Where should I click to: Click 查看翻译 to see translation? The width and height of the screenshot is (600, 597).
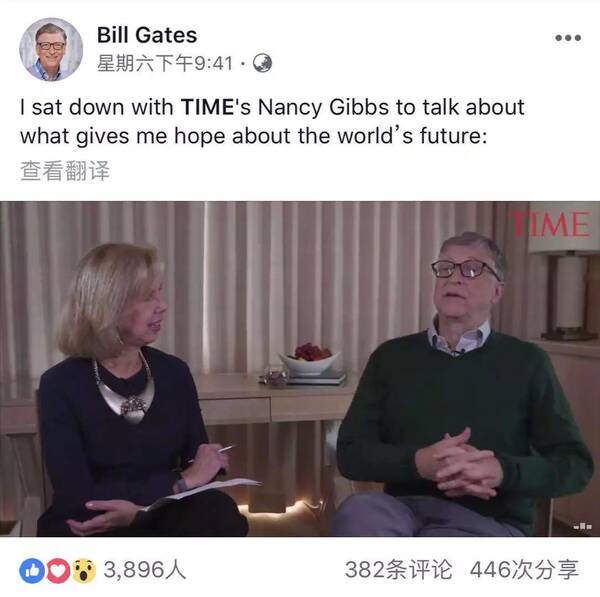65,171
